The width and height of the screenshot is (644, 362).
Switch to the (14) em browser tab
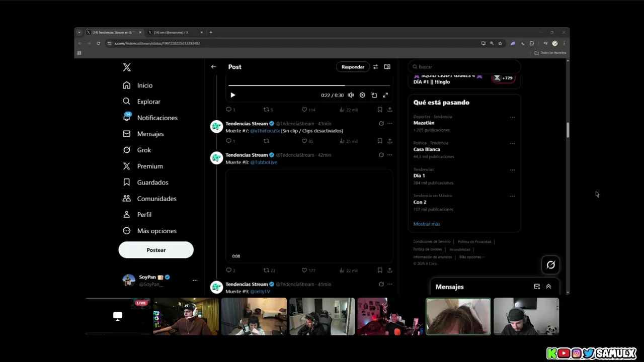(x=175, y=32)
